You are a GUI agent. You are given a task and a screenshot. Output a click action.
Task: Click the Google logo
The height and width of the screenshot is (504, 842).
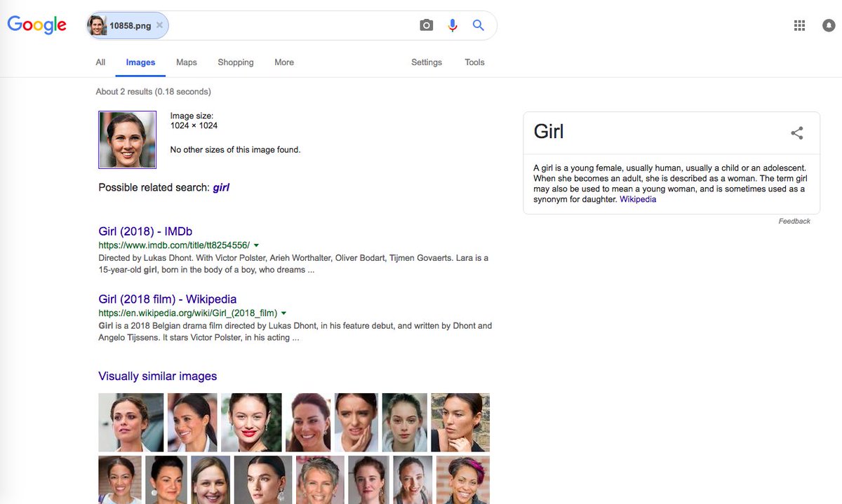coord(37,25)
